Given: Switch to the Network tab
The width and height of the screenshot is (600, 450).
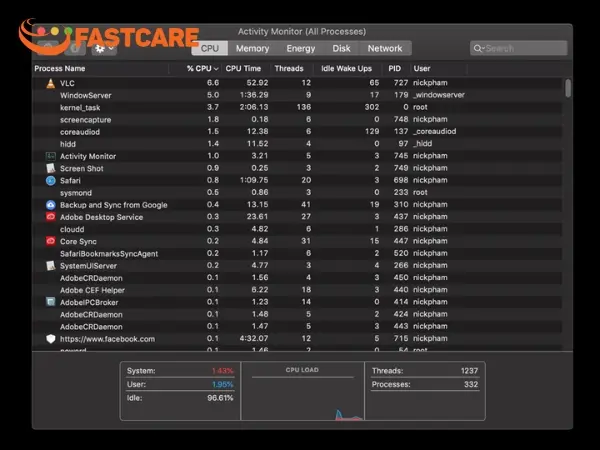Looking at the screenshot, I should tap(385, 49).
